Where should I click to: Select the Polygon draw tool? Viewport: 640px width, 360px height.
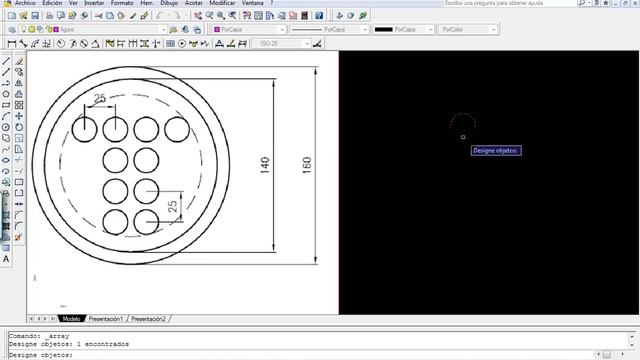[x=6, y=94]
